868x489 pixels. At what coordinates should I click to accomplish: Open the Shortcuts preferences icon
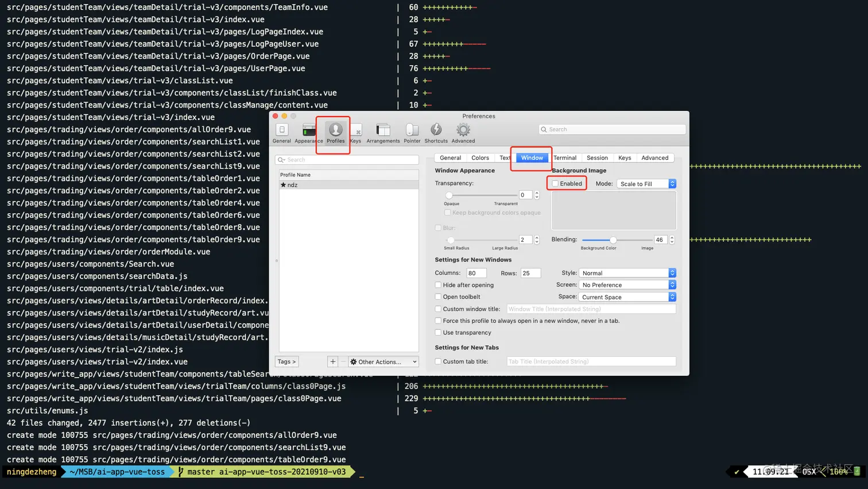436,133
